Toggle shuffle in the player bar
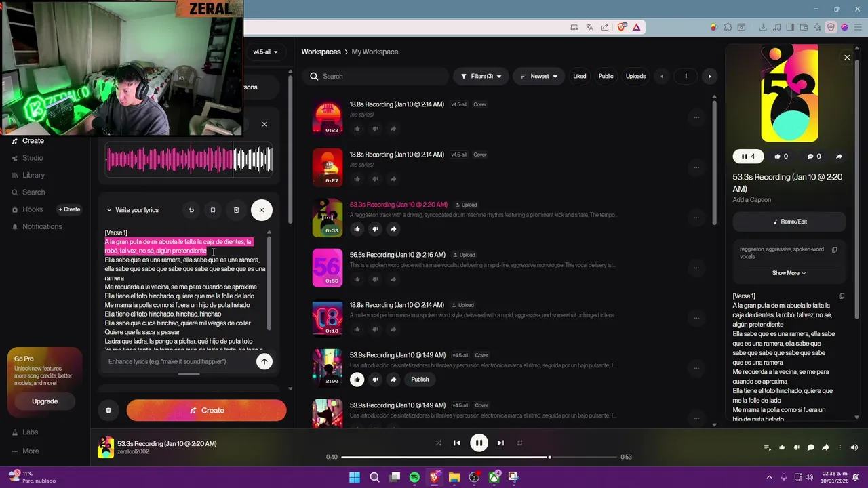The image size is (868, 488). 438,443
